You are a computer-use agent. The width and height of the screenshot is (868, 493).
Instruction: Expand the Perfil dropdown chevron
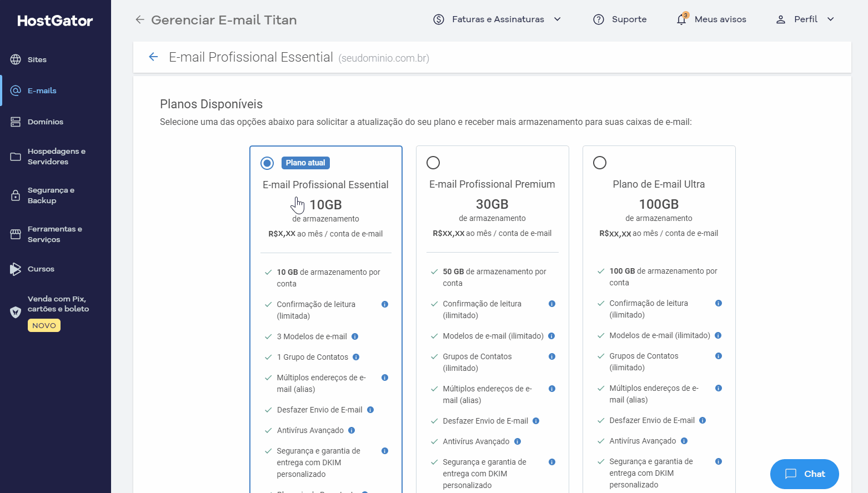pyautogui.click(x=831, y=19)
